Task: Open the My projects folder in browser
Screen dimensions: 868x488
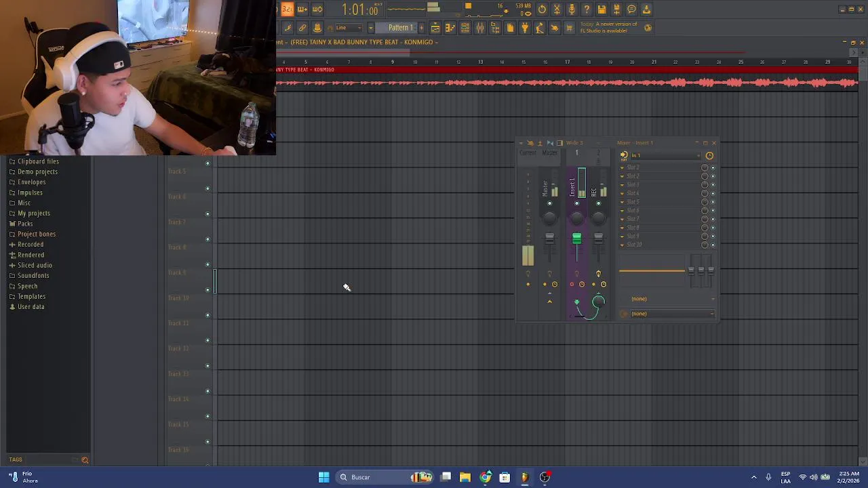Action: [34, 213]
